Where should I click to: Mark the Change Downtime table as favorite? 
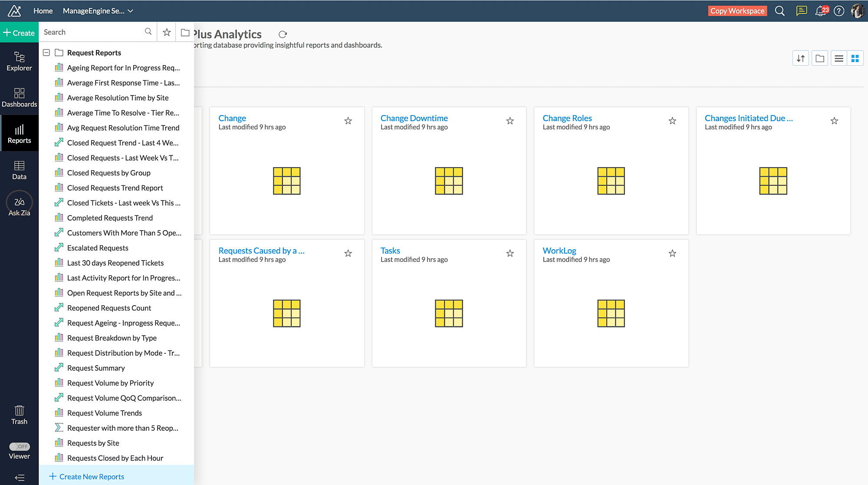coord(510,121)
